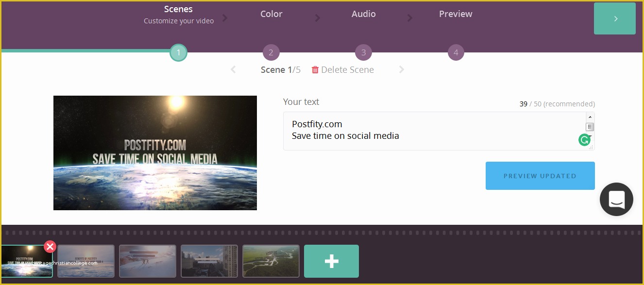Go to previous scene arrow
The height and width of the screenshot is (285, 644).
coord(233,69)
